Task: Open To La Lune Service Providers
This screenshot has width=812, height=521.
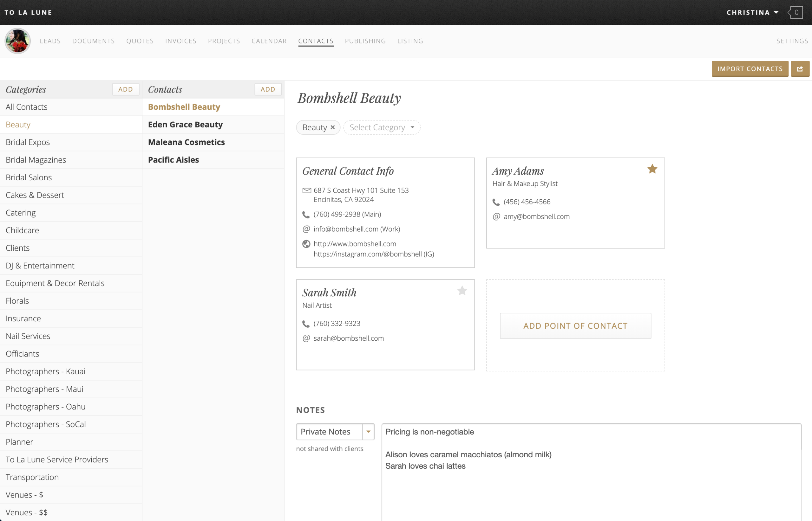Action: click(x=71, y=460)
